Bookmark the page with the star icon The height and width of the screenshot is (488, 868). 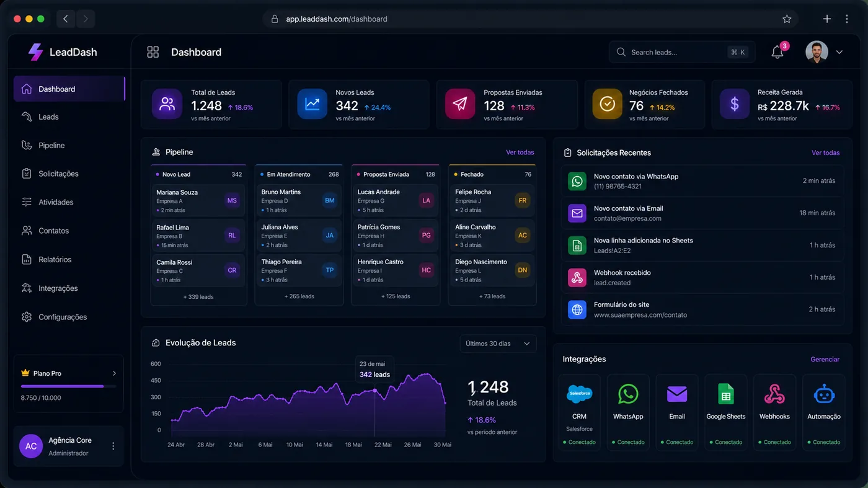(x=787, y=19)
